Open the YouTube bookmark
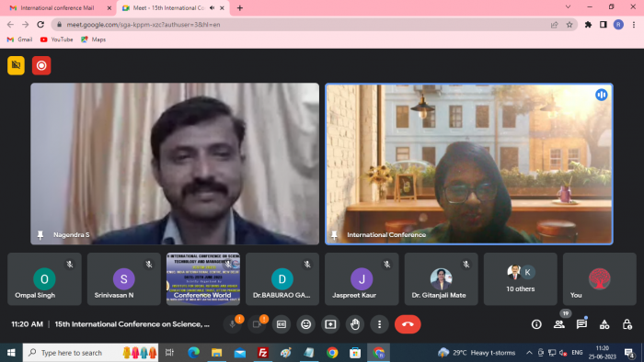 (57, 40)
